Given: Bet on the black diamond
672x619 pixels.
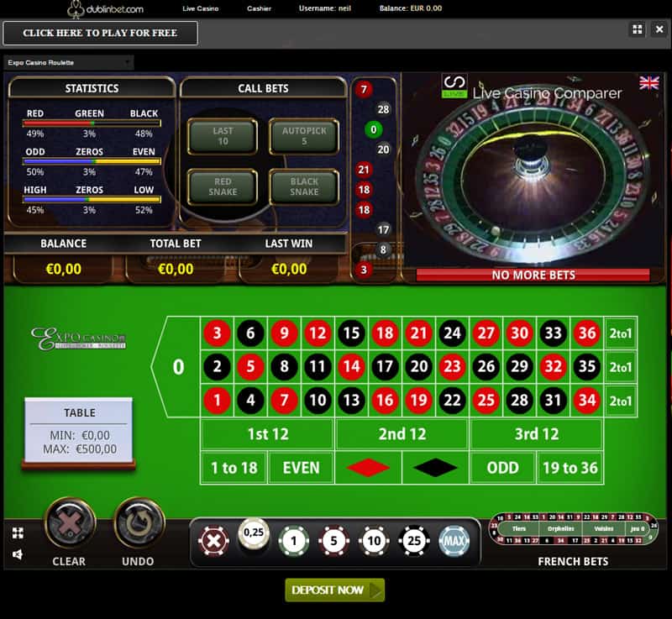Looking at the screenshot, I should click(435, 468).
